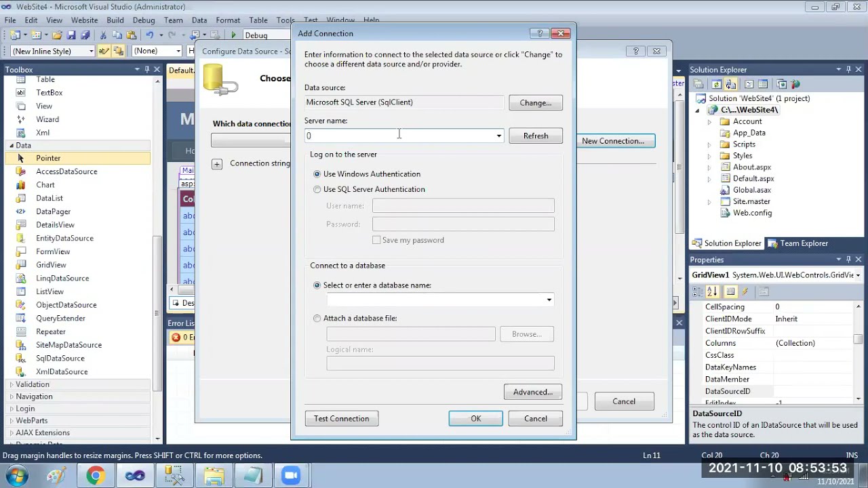Click Refresh next to Server name
The height and width of the screenshot is (488, 868).
[536, 136]
